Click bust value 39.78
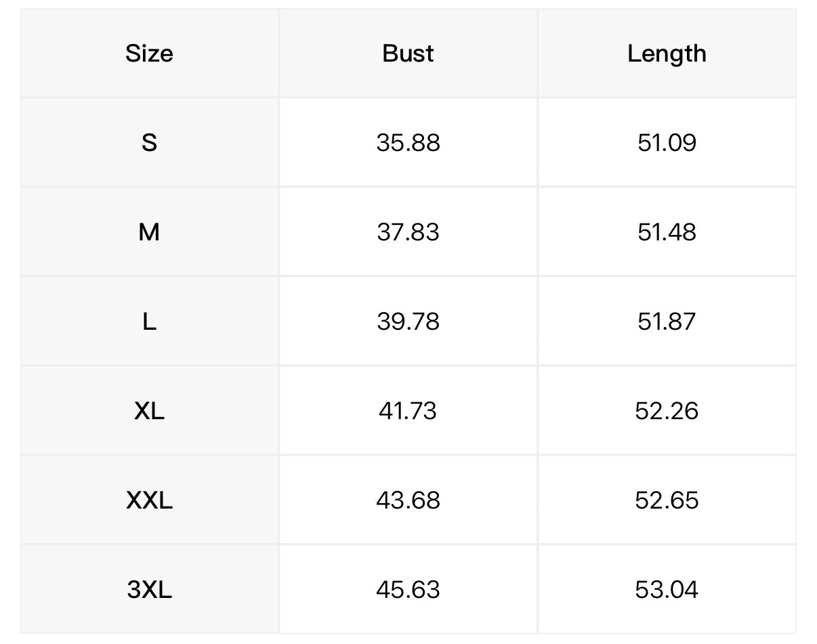817x644 pixels. (408, 322)
